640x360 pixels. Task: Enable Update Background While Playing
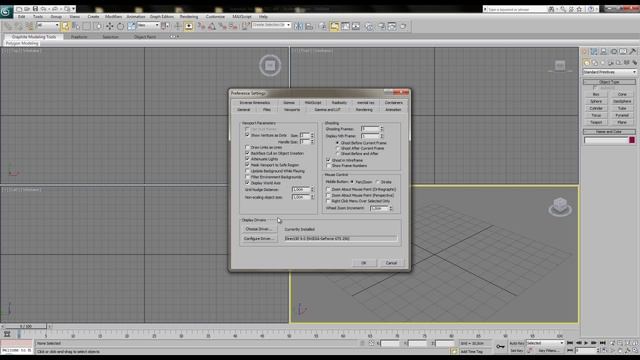click(247, 171)
